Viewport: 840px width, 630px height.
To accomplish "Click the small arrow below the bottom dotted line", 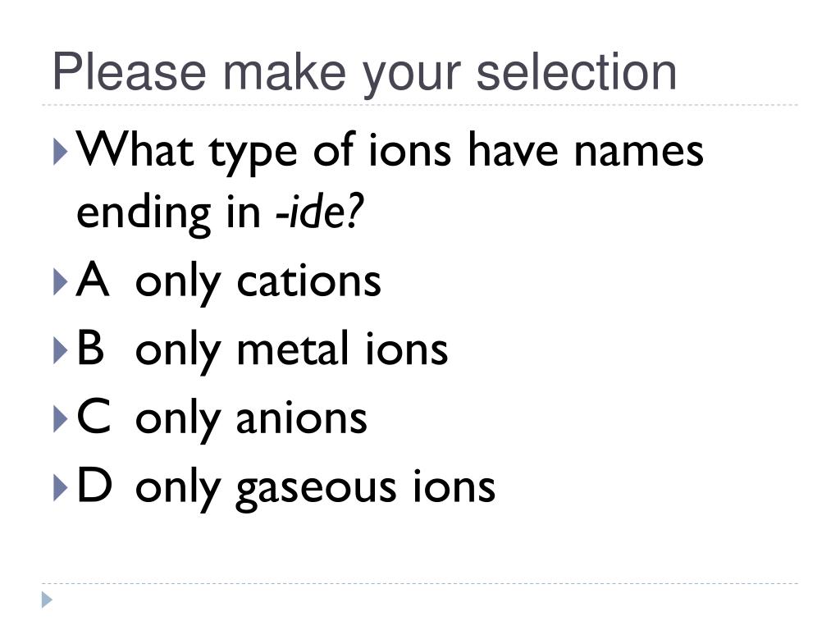I will [x=47, y=600].
